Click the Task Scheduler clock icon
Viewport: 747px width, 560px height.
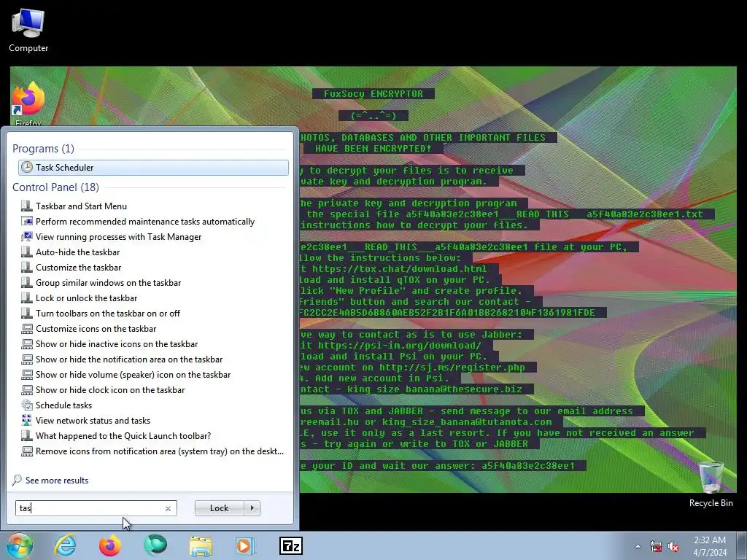click(x=27, y=167)
